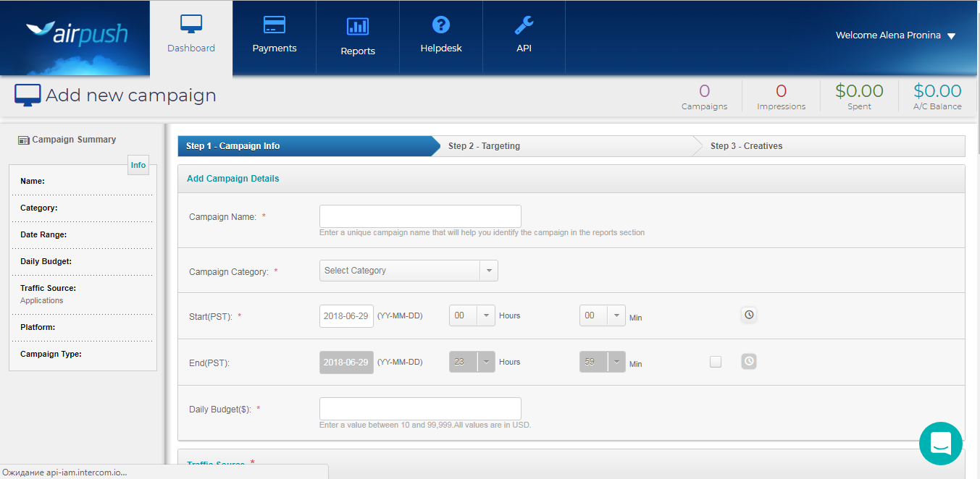Click the End time clock icon

pos(749,361)
